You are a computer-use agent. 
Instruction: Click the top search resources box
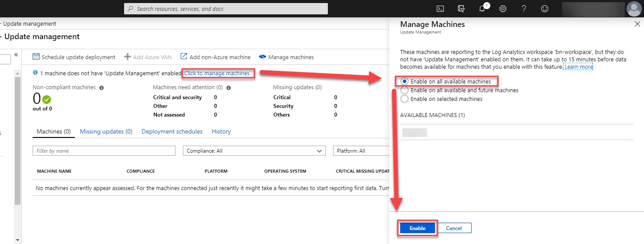226,9
